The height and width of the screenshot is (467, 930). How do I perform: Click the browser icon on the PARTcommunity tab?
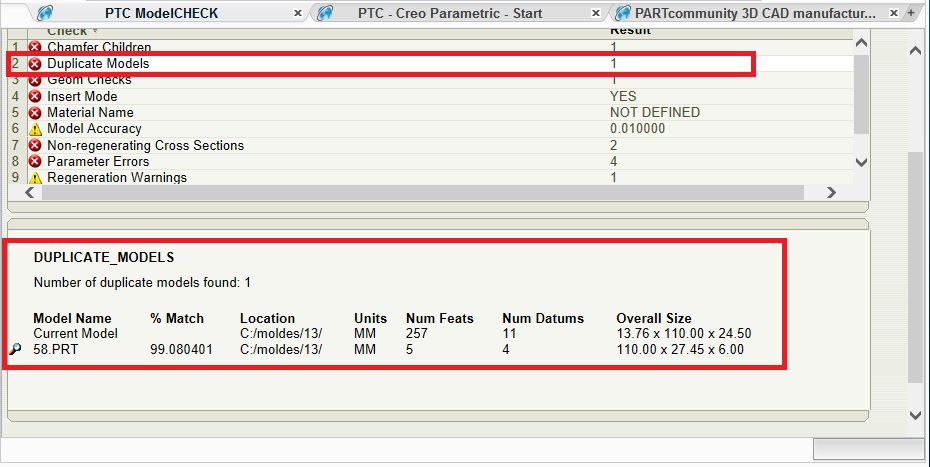(623, 12)
